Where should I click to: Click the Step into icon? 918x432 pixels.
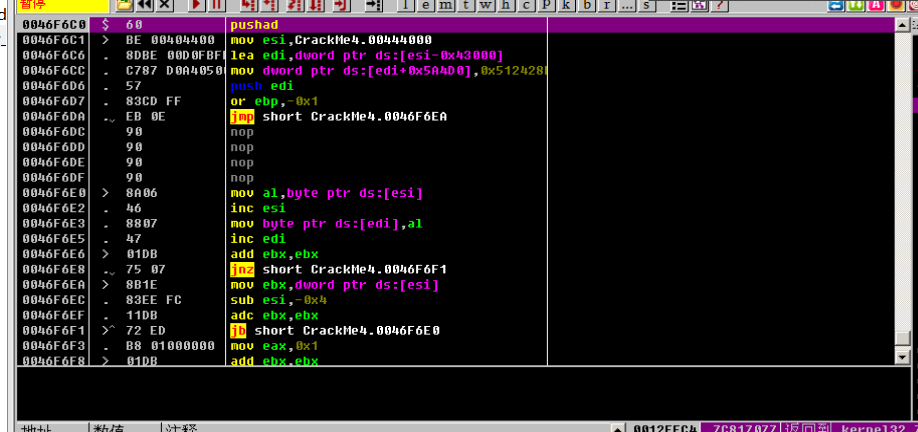click(247, 5)
